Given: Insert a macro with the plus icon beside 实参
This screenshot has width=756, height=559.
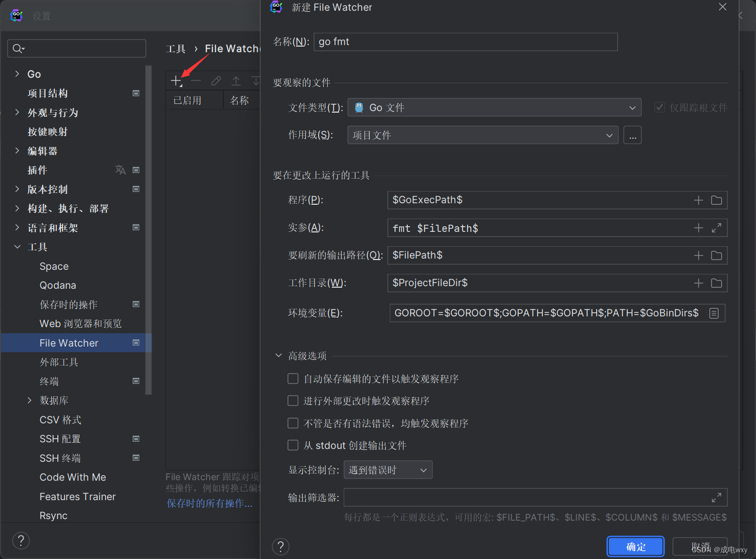Looking at the screenshot, I should (x=698, y=228).
